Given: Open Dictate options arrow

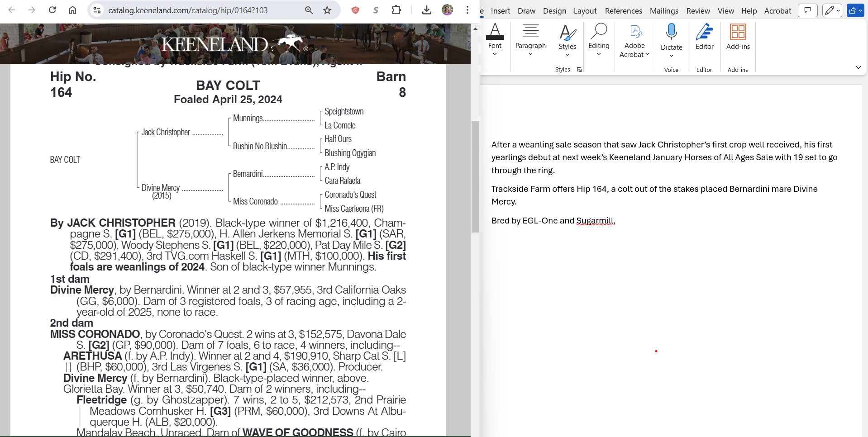Looking at the screenshot, I should coord(671,56).
